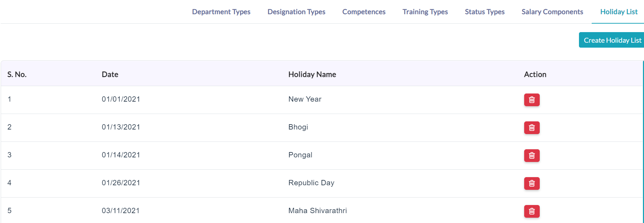Click the Date column header
This screenshot has height=223, width=644.
coord(110,74)
